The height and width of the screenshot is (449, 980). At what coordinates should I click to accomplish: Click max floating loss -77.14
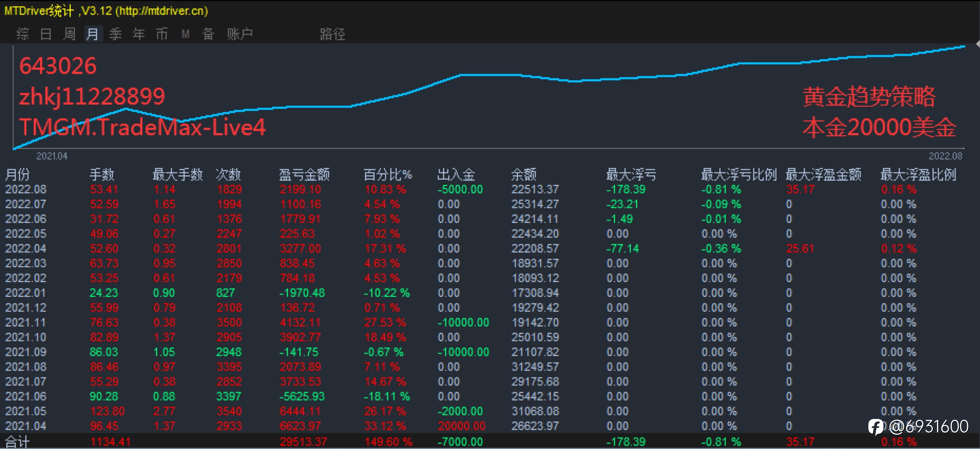(x=622, y=248)
